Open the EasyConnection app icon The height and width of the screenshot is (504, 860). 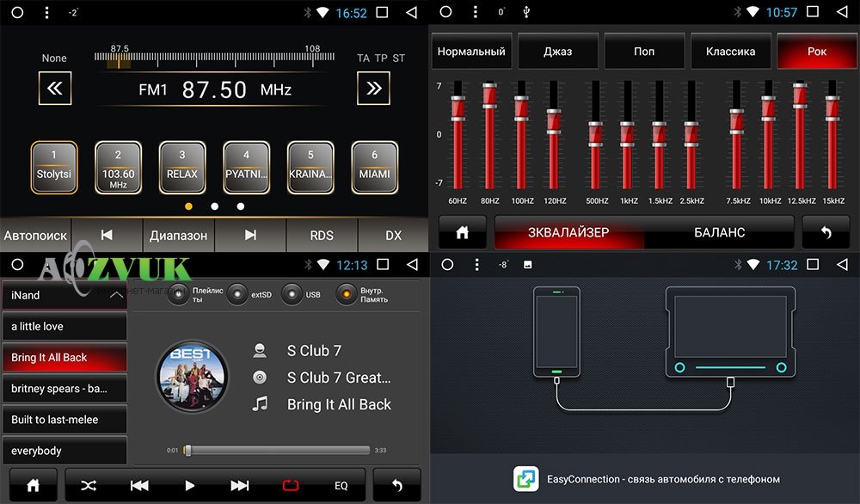[x=526, y=479]
